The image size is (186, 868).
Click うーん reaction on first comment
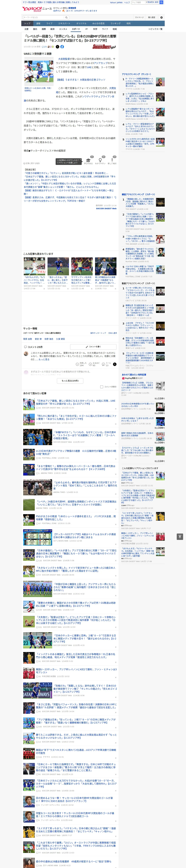[107, 364]
